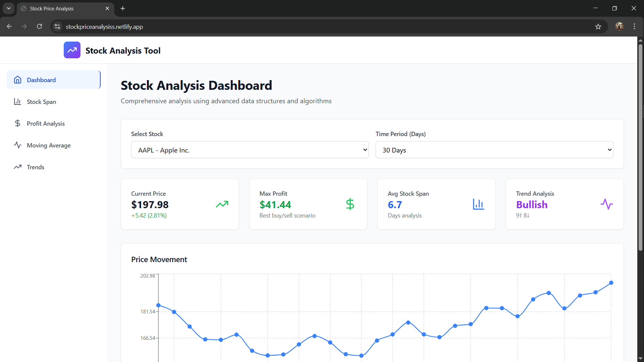Screen dimensions: 644x362
Task: Click the Stock Span bar chart icon
Action: (x=17, y=102)
